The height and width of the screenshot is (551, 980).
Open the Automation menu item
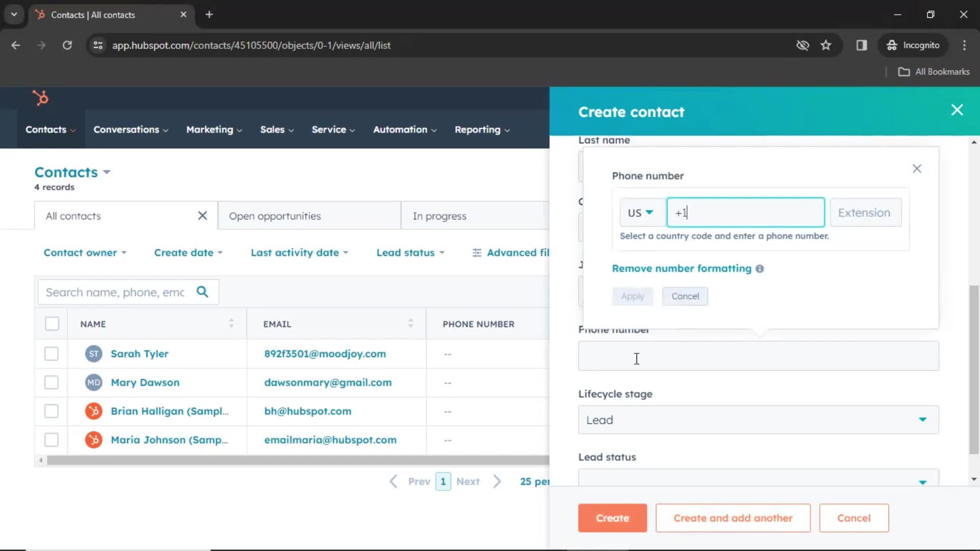pyautogui.click(x=405, y=129)
